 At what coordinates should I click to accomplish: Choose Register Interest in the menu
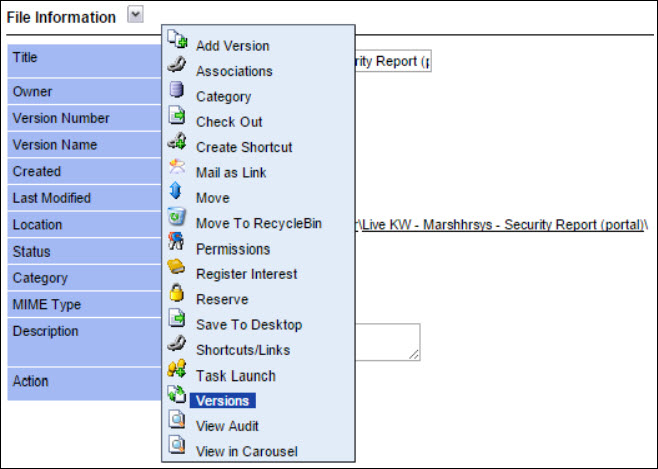tap(246, 274)
